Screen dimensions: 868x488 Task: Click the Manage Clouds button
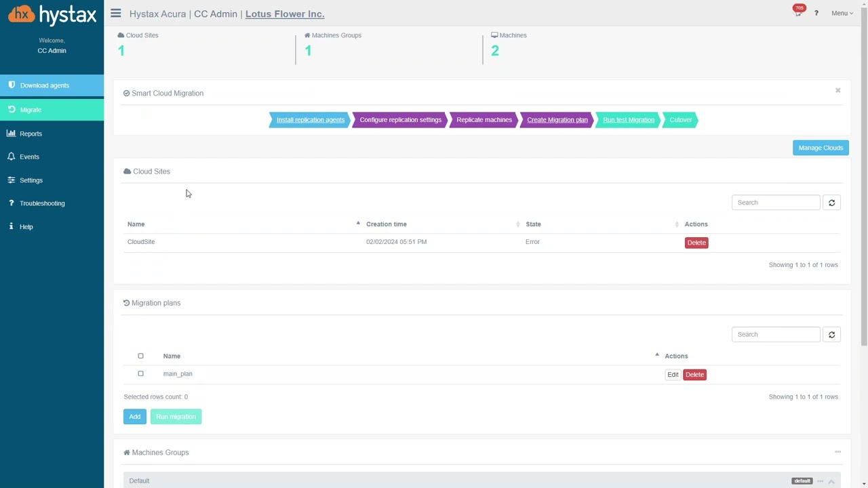[821, 147]
